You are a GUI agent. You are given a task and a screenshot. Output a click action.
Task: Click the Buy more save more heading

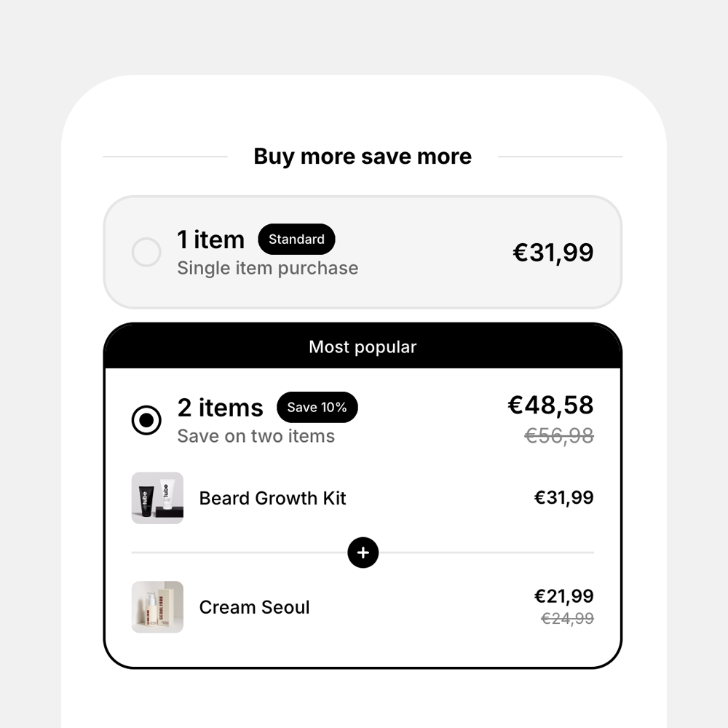pos(363,157)
